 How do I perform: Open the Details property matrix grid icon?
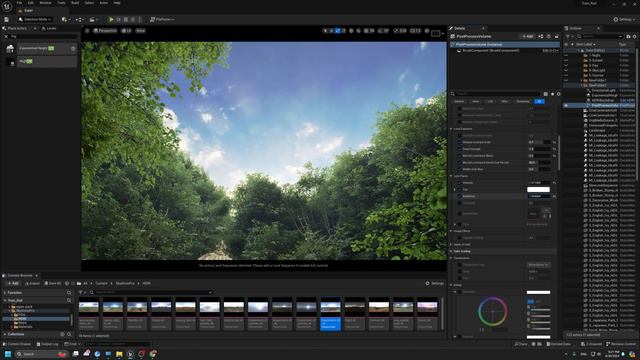(546, 94)
